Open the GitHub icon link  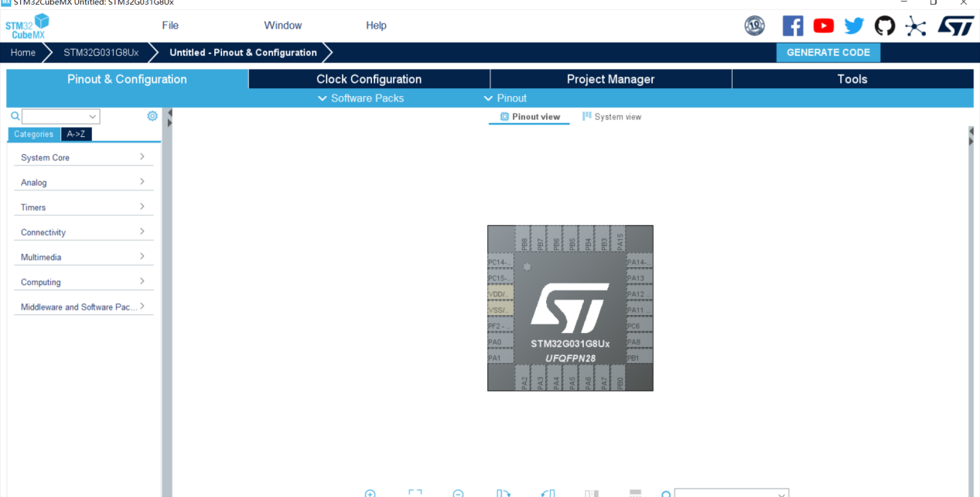[885, 26]
